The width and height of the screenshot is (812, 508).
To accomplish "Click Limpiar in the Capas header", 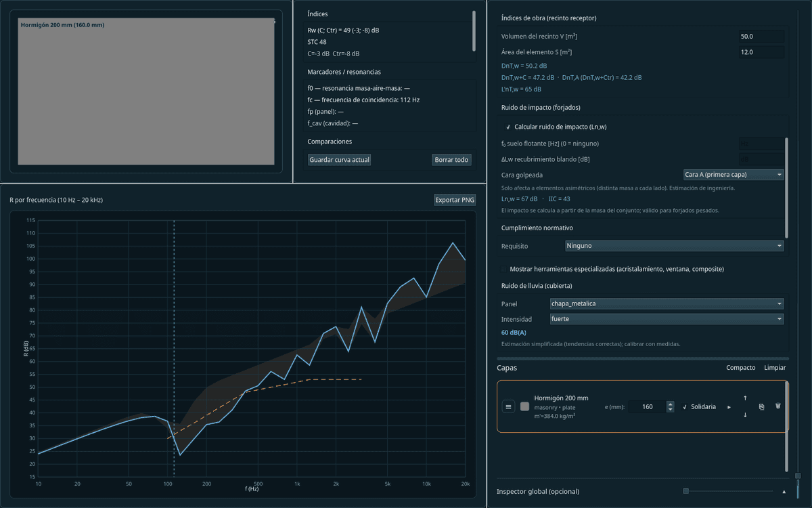I will 775,367.
